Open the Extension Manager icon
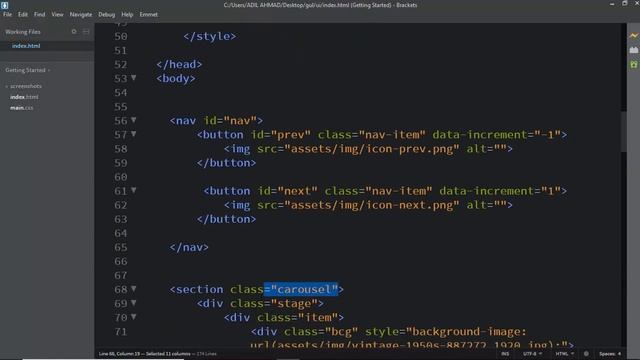This screenshot has height=360, width=640. tap(633, 50)
